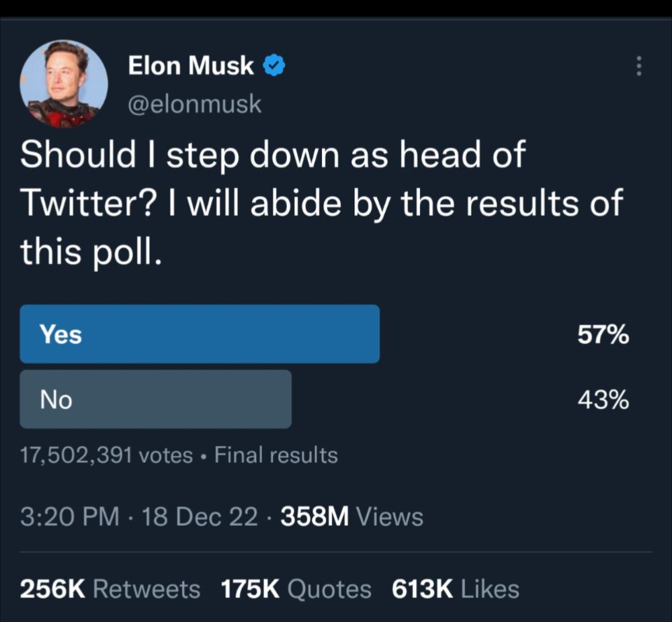Show the 175K Quotes list
The height and width of the screenshot is (622, 672).
[296, 588]
